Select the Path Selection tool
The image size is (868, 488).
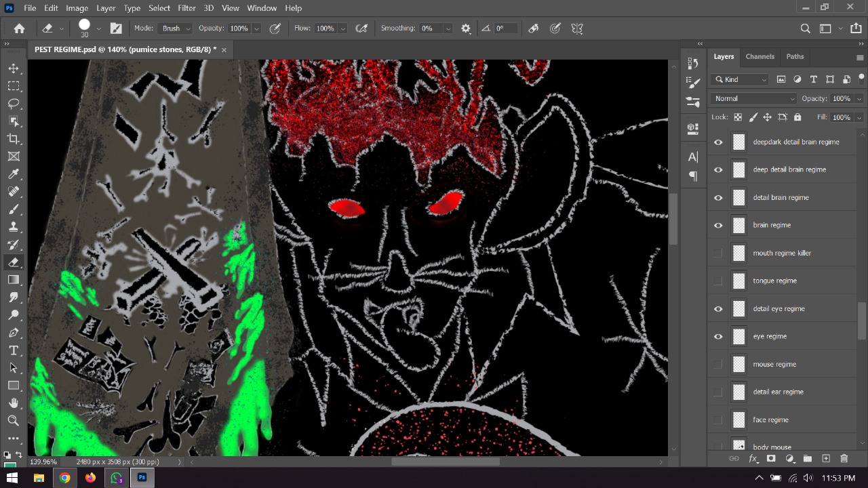tap(14, 368)
